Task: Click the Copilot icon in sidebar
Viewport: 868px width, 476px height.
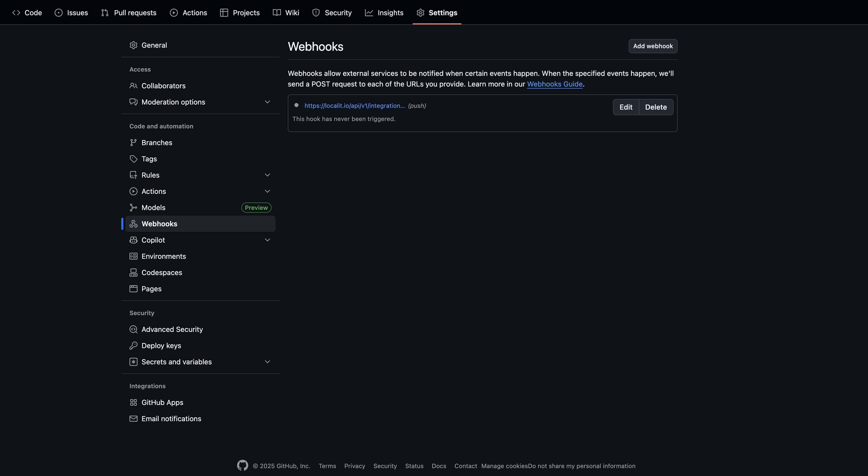Action: coord(133,240)
